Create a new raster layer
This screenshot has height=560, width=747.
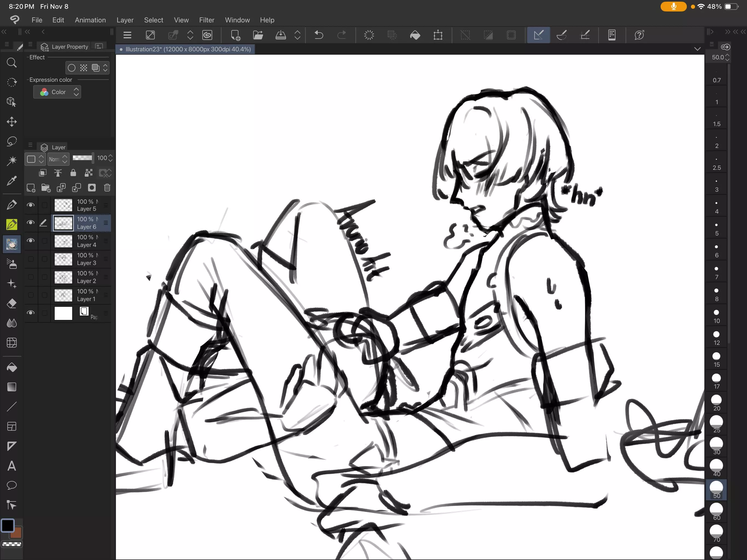[31, 188]
